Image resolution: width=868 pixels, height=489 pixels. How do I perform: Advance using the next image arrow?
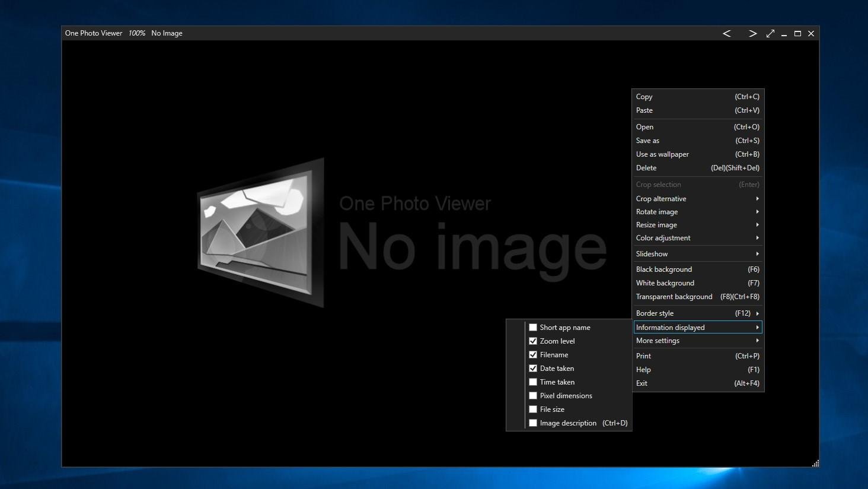pyautogui.click(x=752, y=33)
